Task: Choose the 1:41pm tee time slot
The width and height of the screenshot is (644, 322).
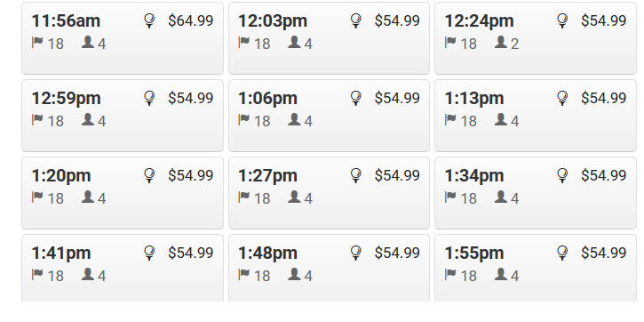Action: [x=123, y=268]
